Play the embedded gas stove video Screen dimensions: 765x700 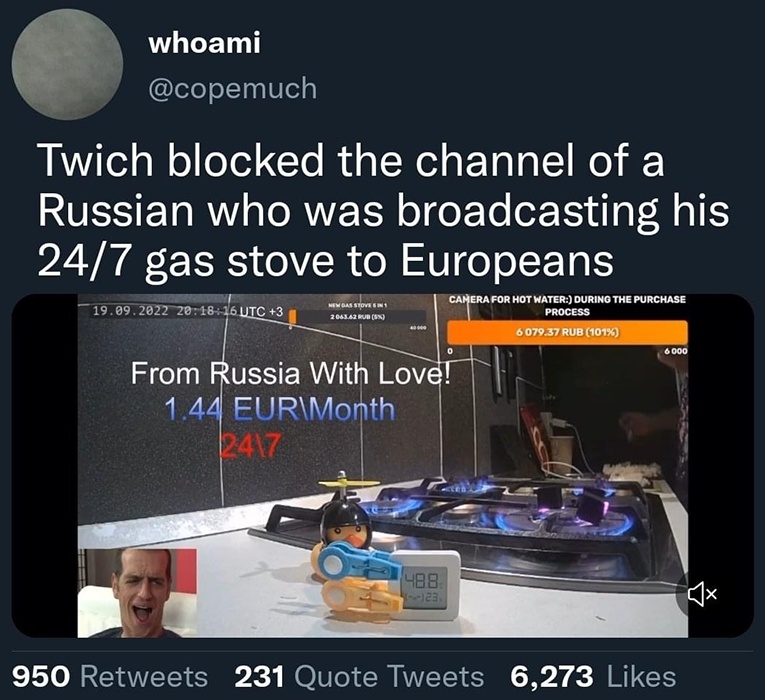point(382,465)
